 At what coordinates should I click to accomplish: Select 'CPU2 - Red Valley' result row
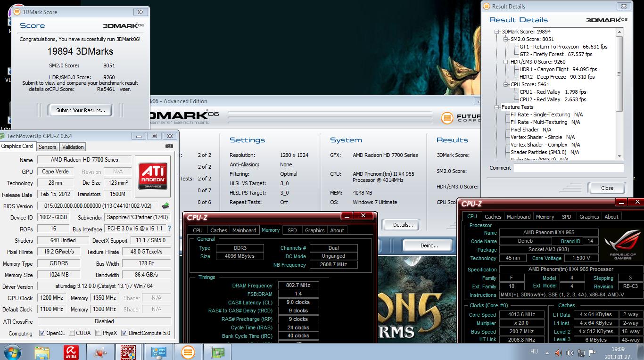click(553, 99)
